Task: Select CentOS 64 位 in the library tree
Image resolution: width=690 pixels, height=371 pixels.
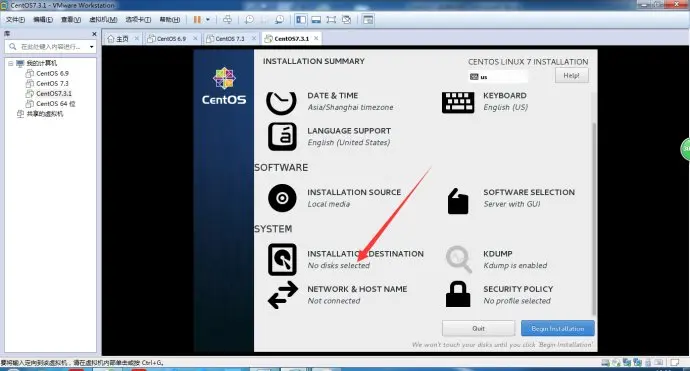Action: pos(55,104)
